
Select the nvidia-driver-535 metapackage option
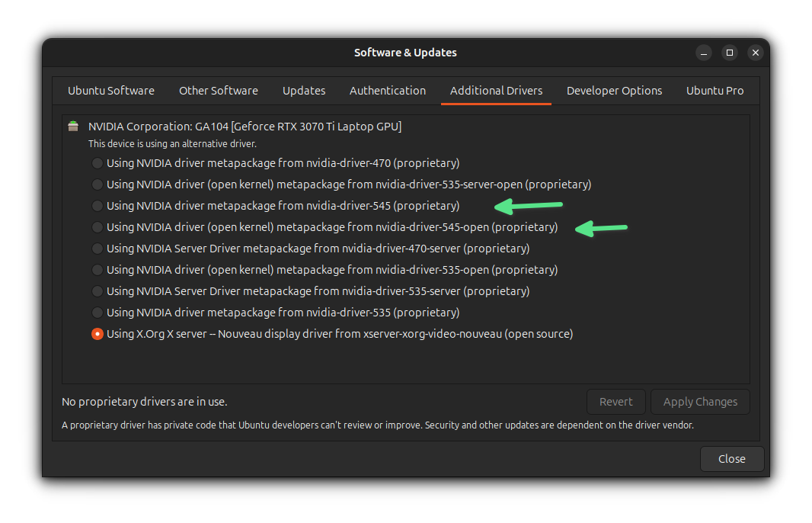click(97, 312)
